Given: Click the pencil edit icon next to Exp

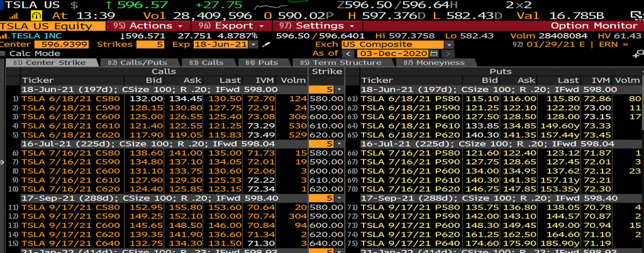Looking at the screenshot, I should point(266,44).
